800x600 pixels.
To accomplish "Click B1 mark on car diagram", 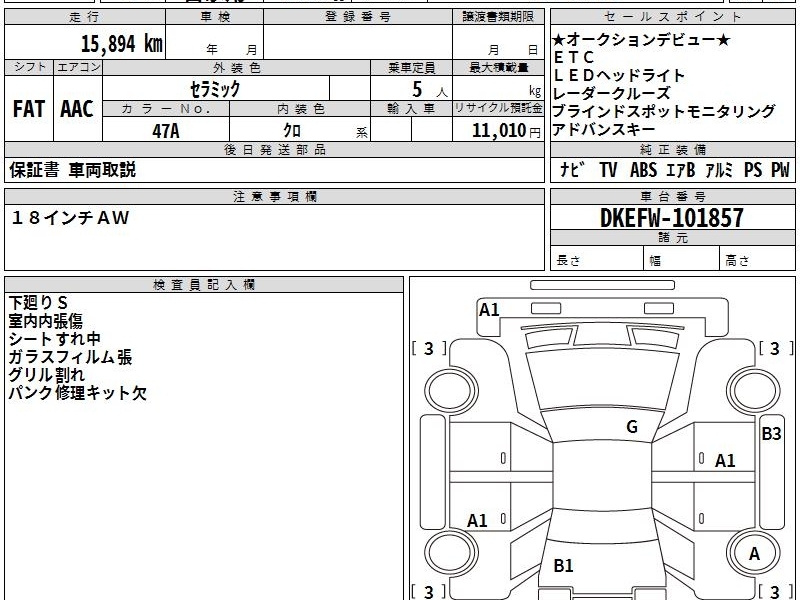I will click(x=563, y=565).
